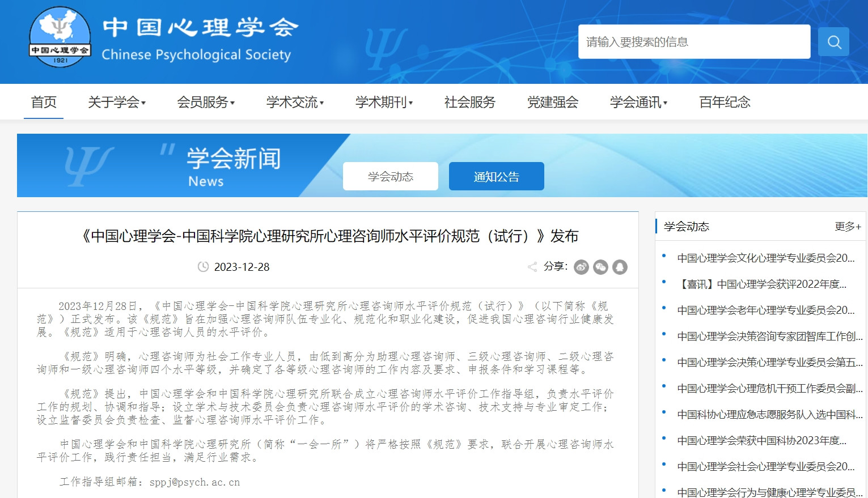
Task: Expand the 学术期刊 menu
Action: pos(384,103)
